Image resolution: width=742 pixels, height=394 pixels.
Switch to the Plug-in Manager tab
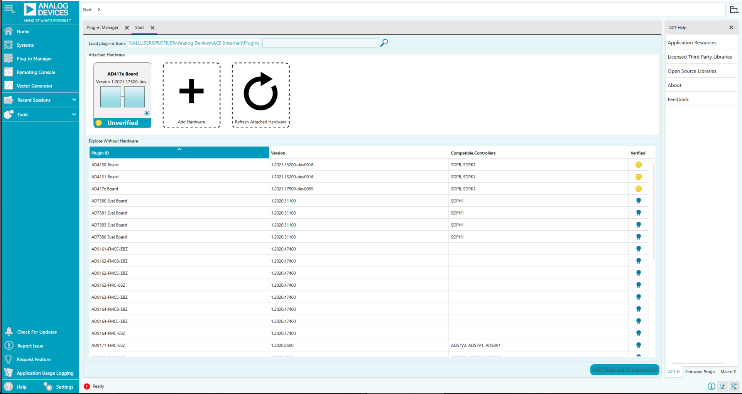click(x=103, y=28)
